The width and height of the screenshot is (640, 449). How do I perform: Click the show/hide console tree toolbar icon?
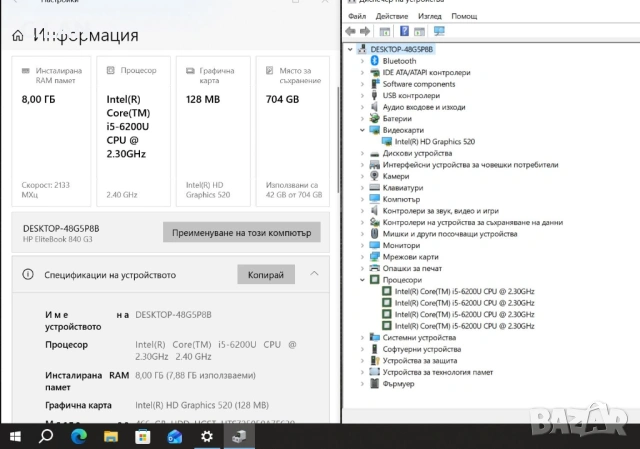click(x=384, y=31)
